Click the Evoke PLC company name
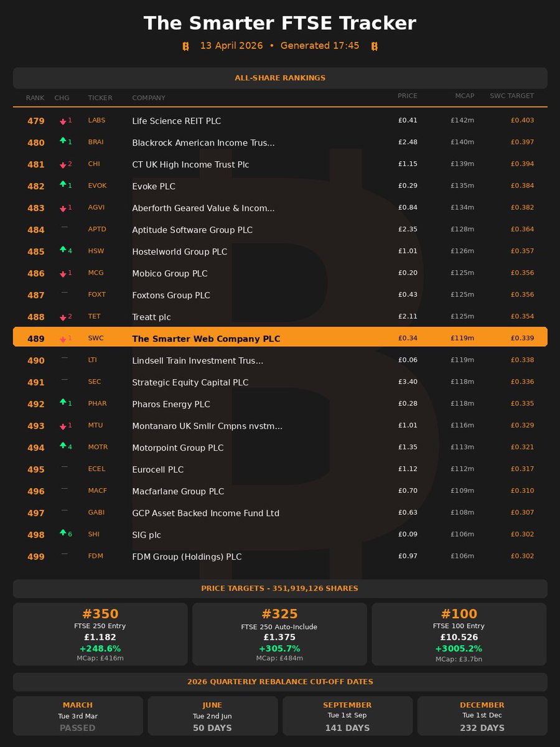Image resolution: width=560 pixels, height=747 pixels. click(154, 187)
